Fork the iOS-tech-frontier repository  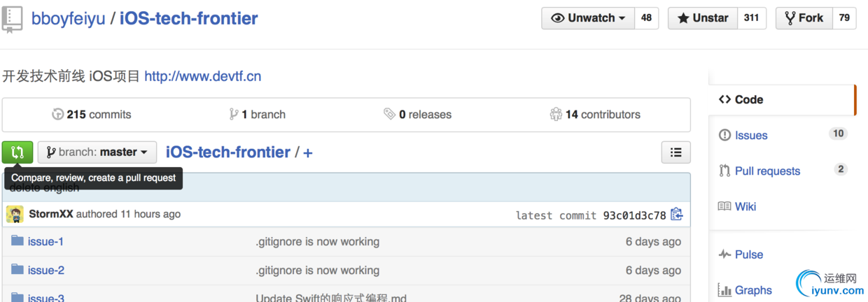point(804,18)
